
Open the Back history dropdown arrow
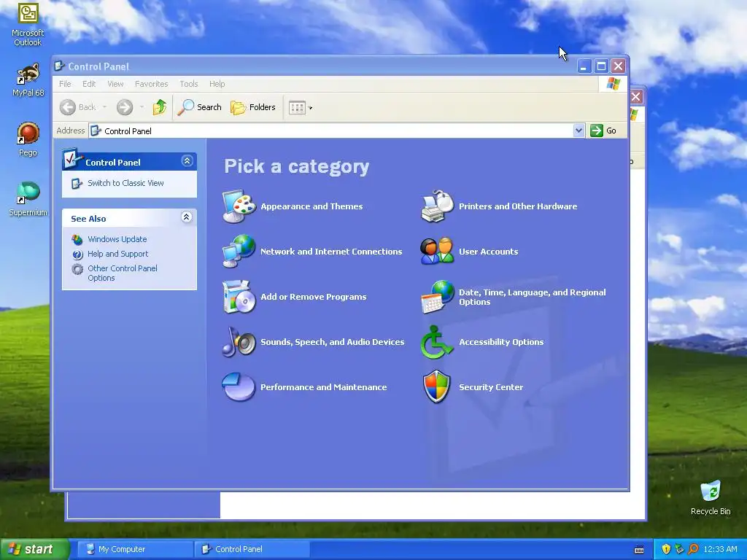coord(104,107)
